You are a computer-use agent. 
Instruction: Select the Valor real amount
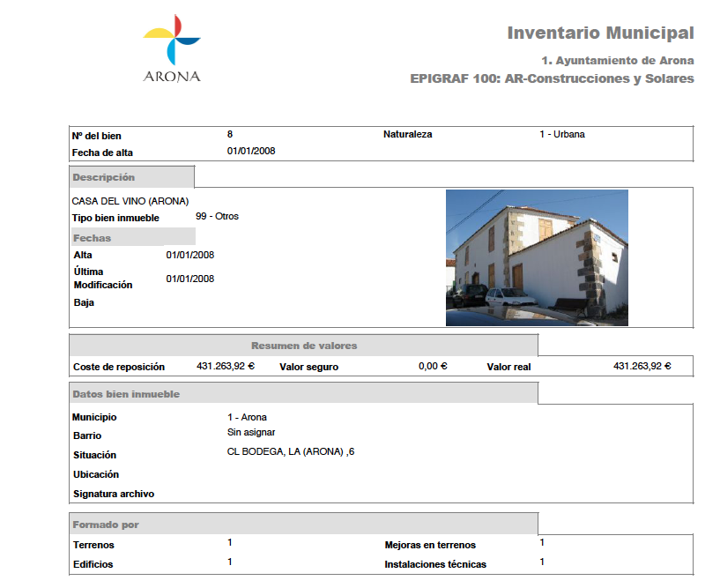pyautogui.click(x=642, y=366)
